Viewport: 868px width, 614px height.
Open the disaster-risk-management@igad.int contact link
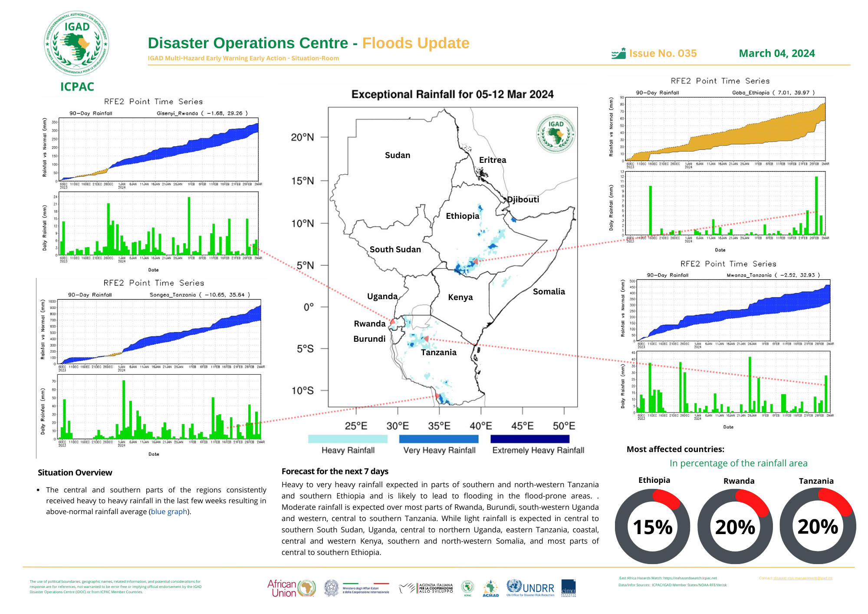(802, 578)
